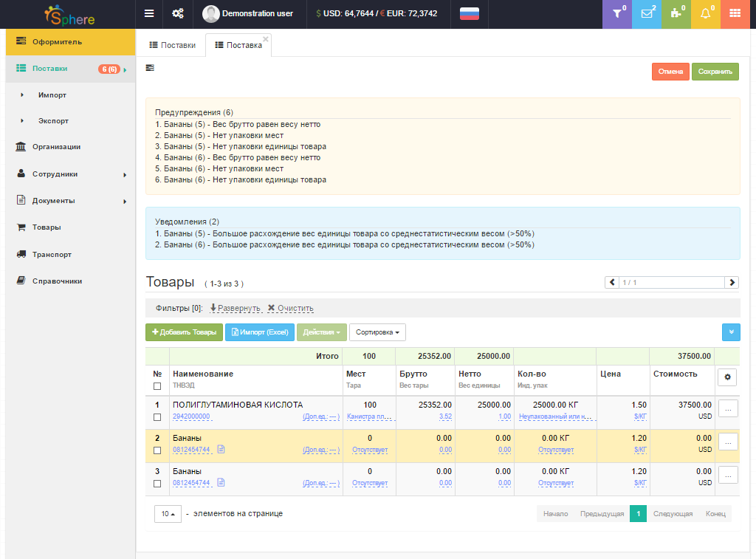Click the purple filter icon in header

click(x=618, y=13)
